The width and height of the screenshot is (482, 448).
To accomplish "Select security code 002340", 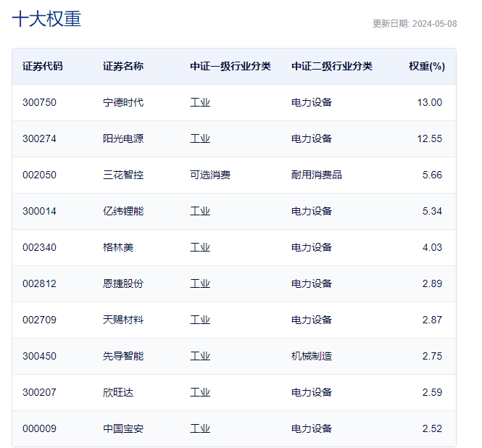I will (x=39, y=247).
